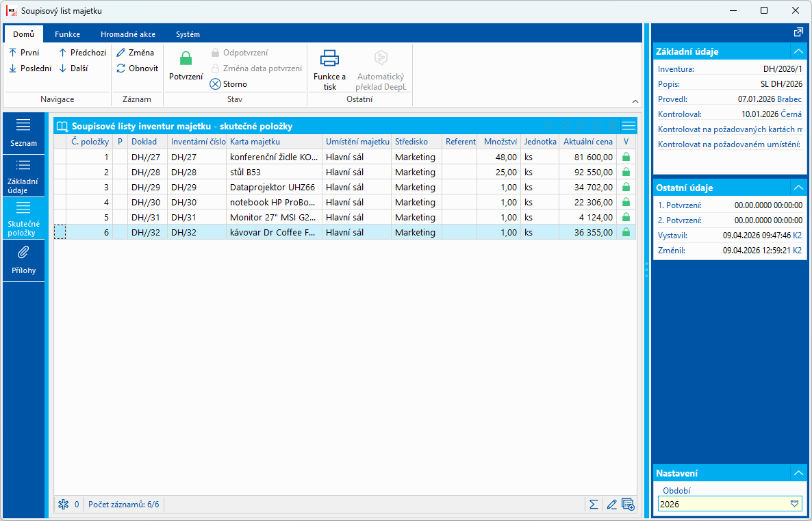Click the snowflake icon in status bar
812x521 pixels.
click(x=63, y=504)
